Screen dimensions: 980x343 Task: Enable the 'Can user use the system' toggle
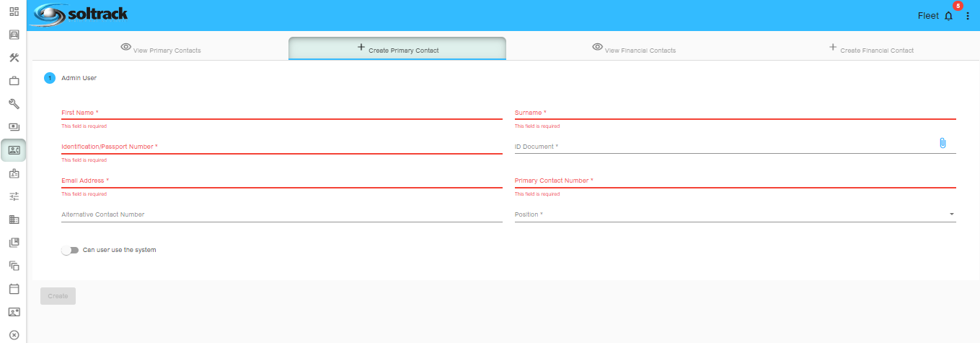70,250
